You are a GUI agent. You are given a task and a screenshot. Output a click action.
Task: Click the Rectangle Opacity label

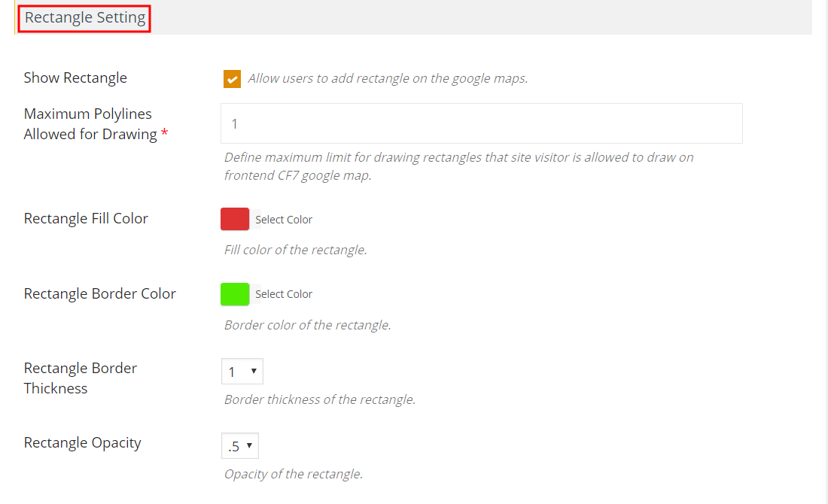pos(82,443)
